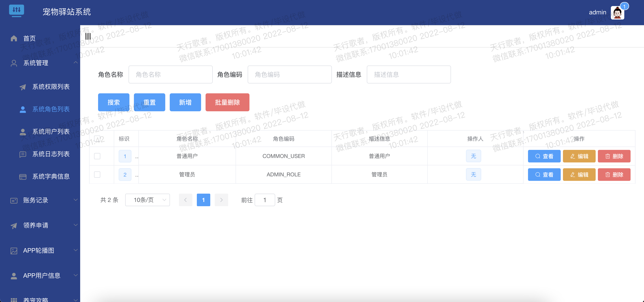Click the sidebar collapse hamburger icon
This screenshot has height=302, width=644.
(x=88, y=36)
